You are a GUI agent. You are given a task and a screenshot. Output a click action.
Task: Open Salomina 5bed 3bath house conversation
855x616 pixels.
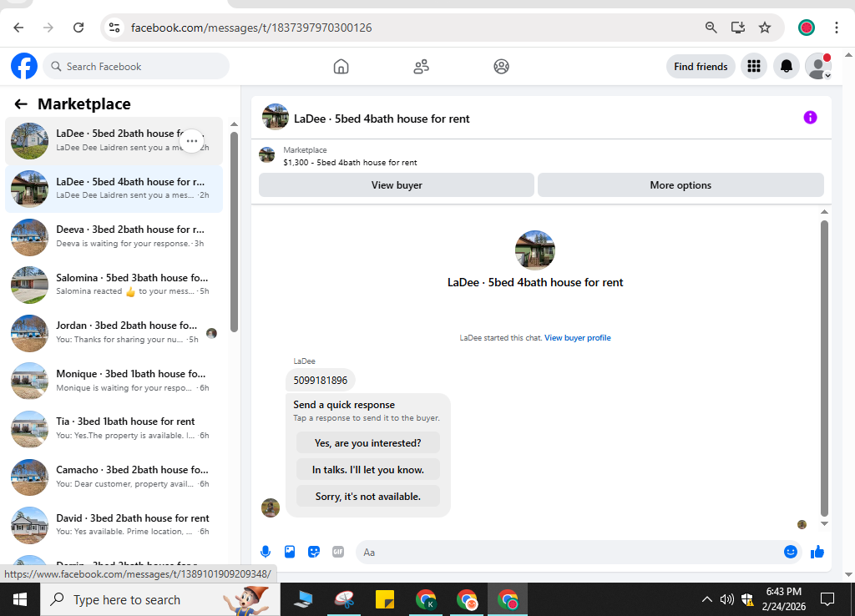(x=114, y=285)
